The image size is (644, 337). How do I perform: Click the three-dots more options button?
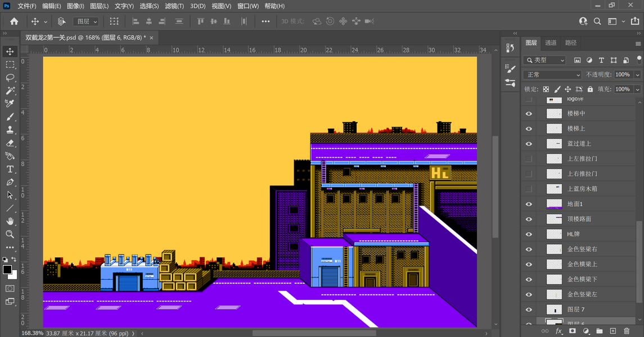pos(265,21)
